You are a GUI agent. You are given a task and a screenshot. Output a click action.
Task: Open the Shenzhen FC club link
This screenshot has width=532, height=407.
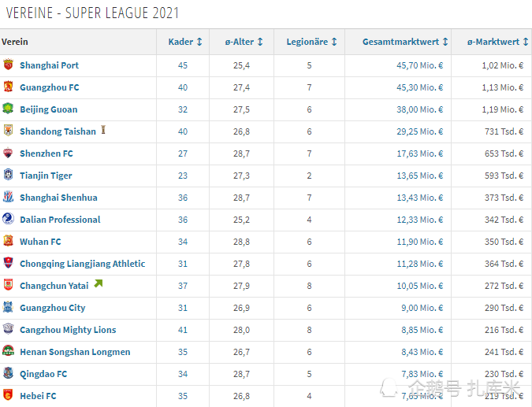47,154
